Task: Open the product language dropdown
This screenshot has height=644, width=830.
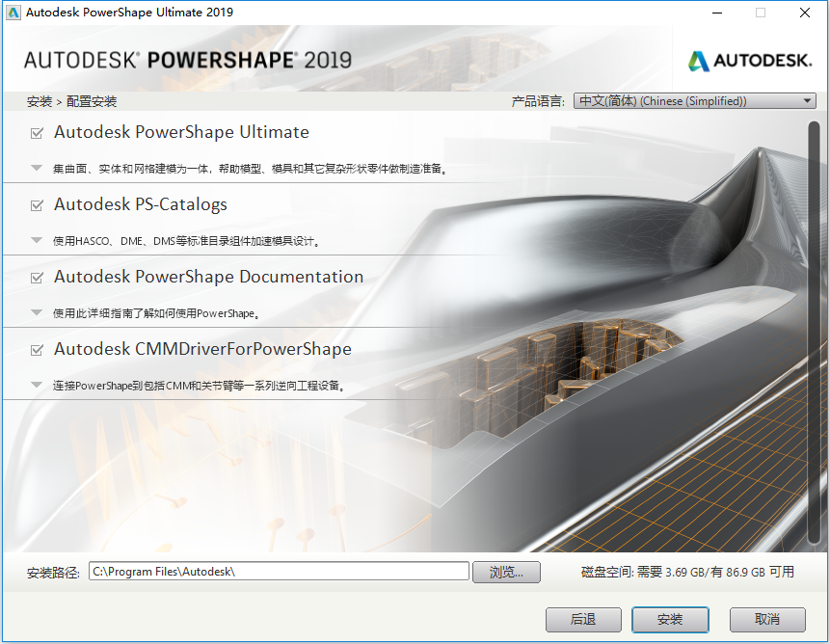Action: 694,100
